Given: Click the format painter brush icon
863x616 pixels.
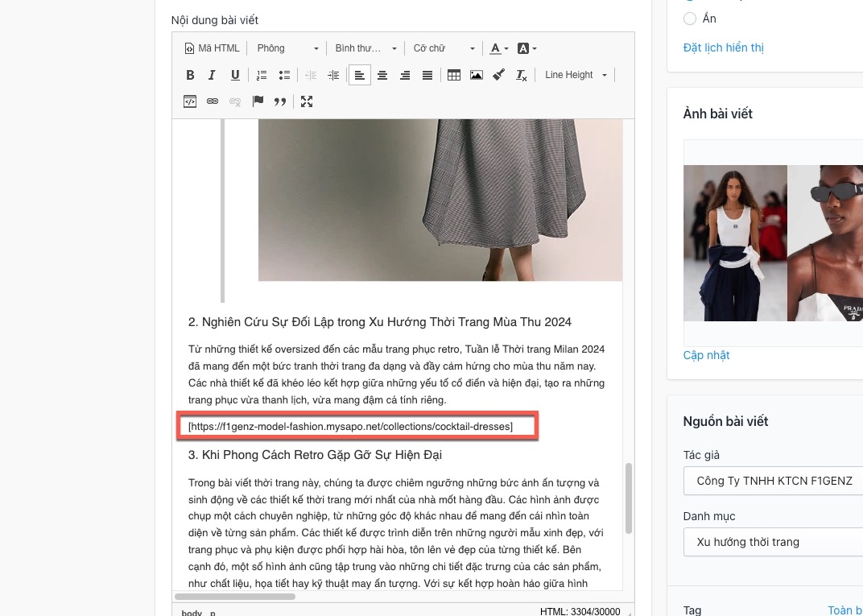Looking at the screenshot, I should 498,75.
